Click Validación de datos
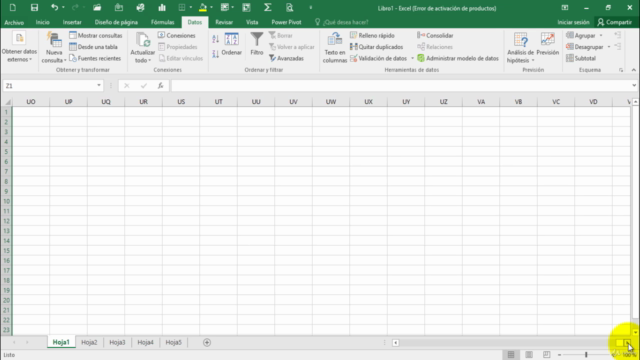 [378, 58]
